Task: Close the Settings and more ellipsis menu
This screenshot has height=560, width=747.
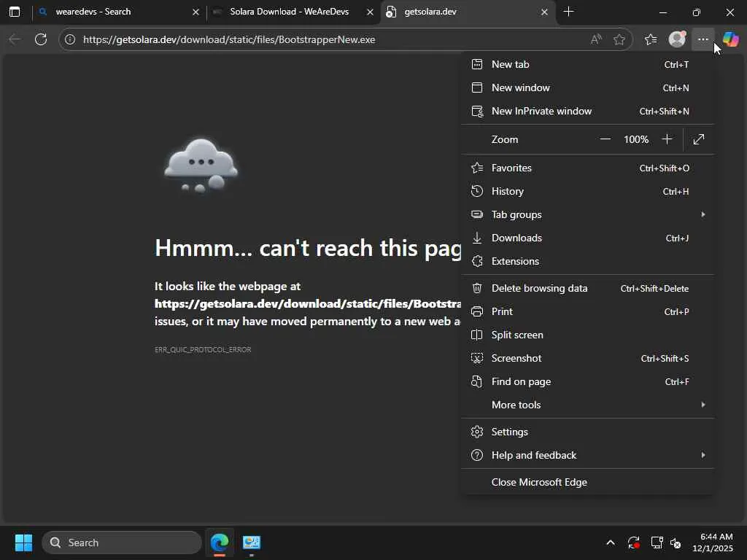Action: pyautogui.click(x=703, y=39)
